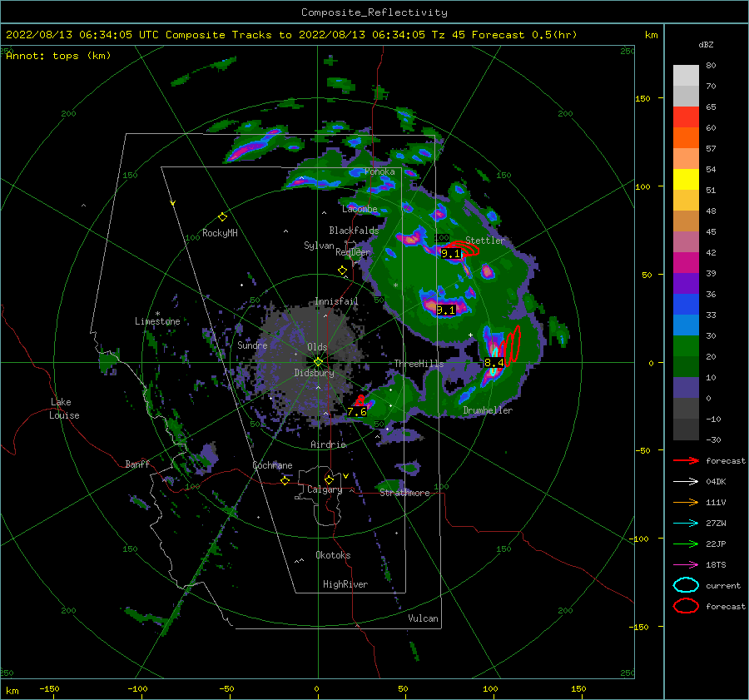Click the Sundre city label
749x700 pixels.
pos(252,345)
